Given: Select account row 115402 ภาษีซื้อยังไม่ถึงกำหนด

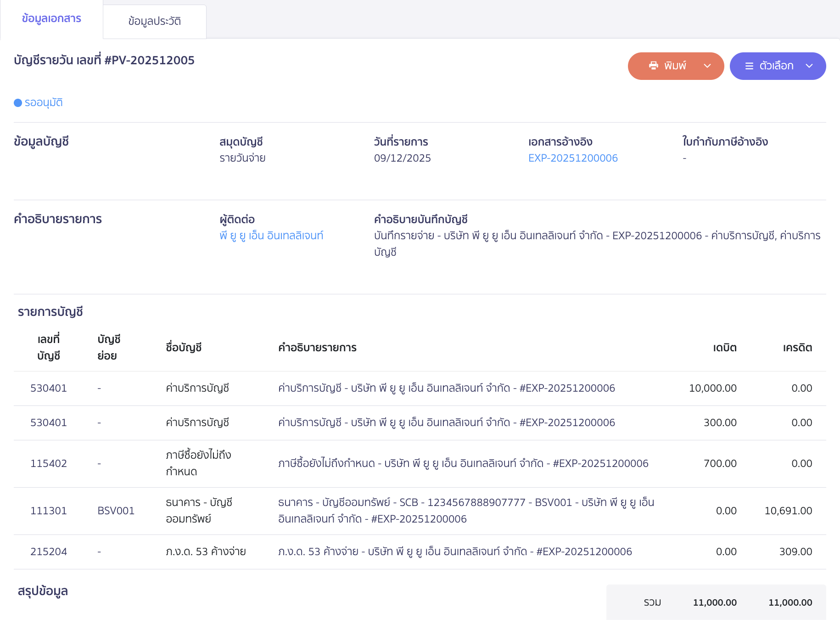Looking at the screenshot, I should [x=49, y=463].
